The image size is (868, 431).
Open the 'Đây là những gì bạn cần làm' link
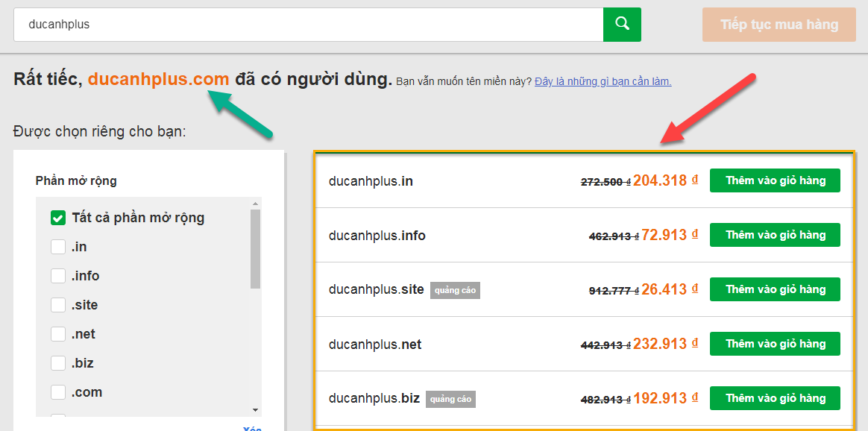click(603, 81)
